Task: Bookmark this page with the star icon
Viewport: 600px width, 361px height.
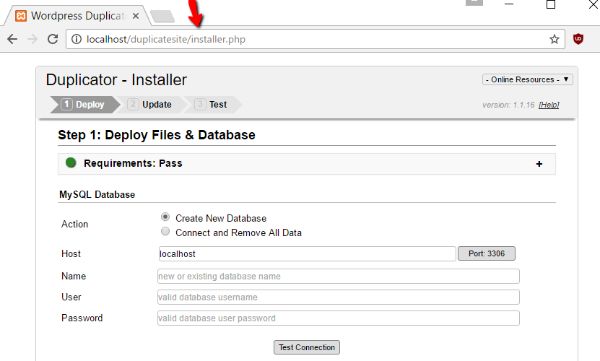Action: [x=554, y=39]
